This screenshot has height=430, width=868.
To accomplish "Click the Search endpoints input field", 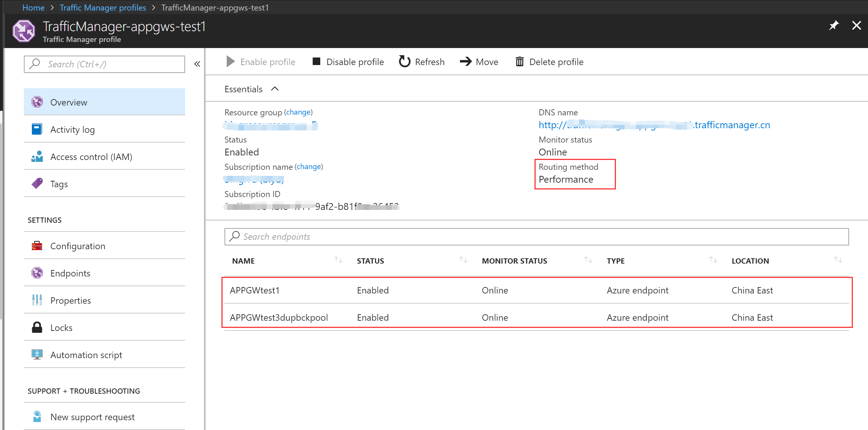I will 536,237.
